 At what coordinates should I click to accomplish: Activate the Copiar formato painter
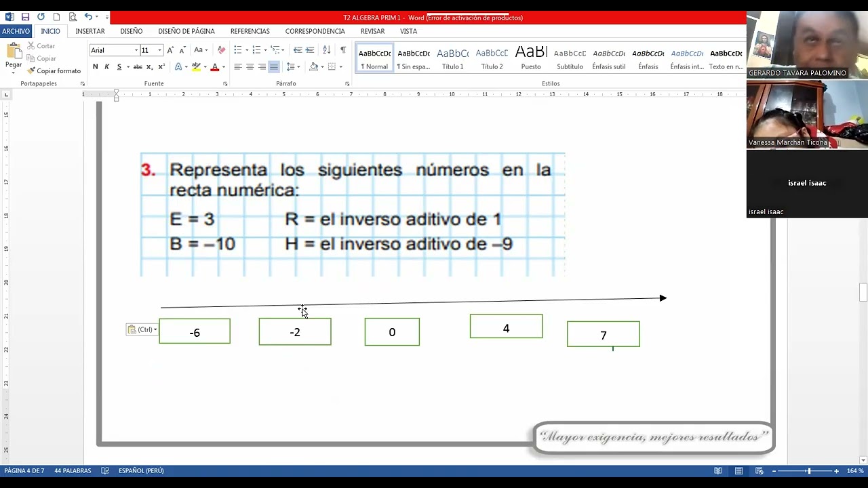click(x=54, y=70)
